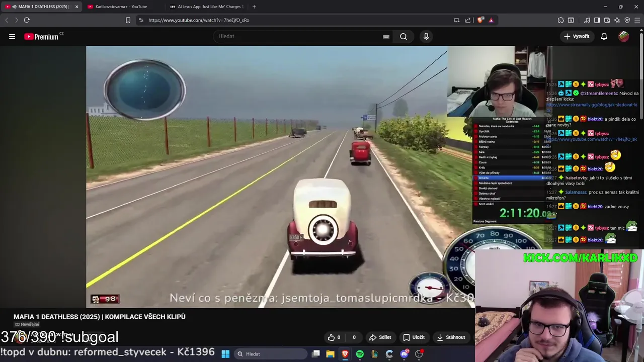Reload the page with refresh icon

27,20
